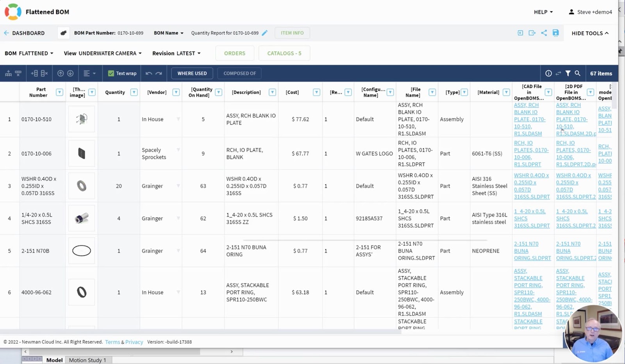Open the View UNDERWATER CAMERA menu

(103, 54)
